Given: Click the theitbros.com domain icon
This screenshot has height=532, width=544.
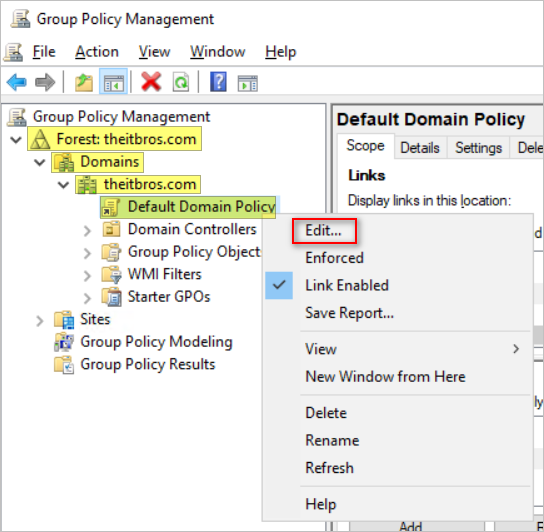Looking at the screenshot, I should click(x=86, y=184).
